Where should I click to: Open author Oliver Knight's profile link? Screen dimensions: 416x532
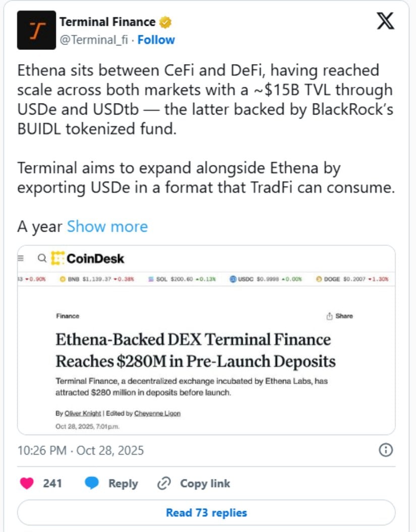click(82, 413)
